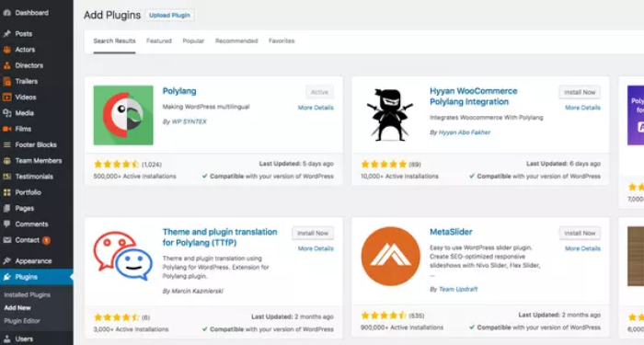The height and width of the screenshot is (345, 644).
Task: Click the Add Plugins page heading
Action: click(x=112, y=16)
